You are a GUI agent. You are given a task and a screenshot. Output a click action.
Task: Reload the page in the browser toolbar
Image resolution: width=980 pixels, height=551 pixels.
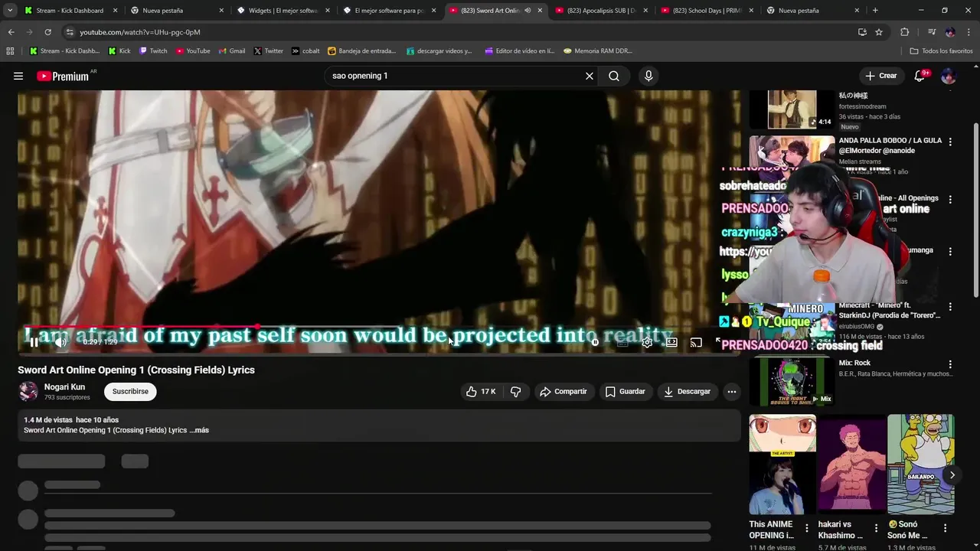click(47, 32)
